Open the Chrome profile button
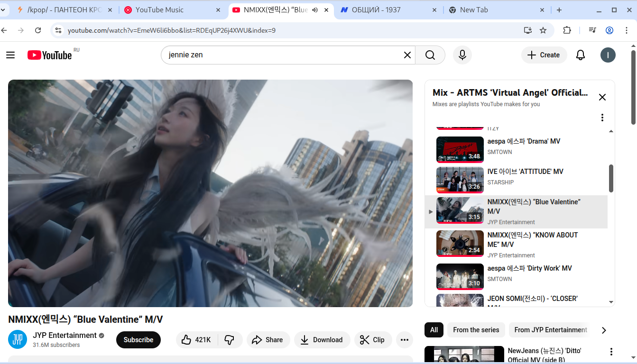The height and width of the screenshot is (364, 637). pyautogui.click(x=609, y=30)
